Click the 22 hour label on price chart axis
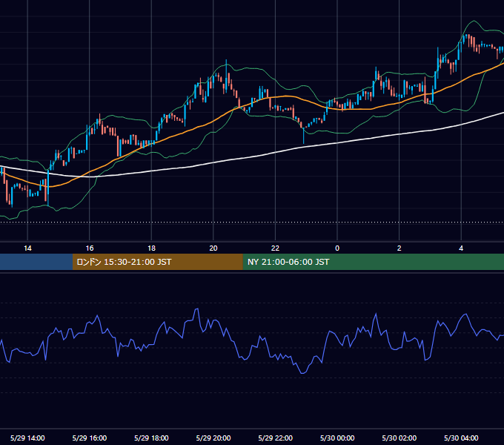Viewport: 504px width, 445px height. coord(275,248)
